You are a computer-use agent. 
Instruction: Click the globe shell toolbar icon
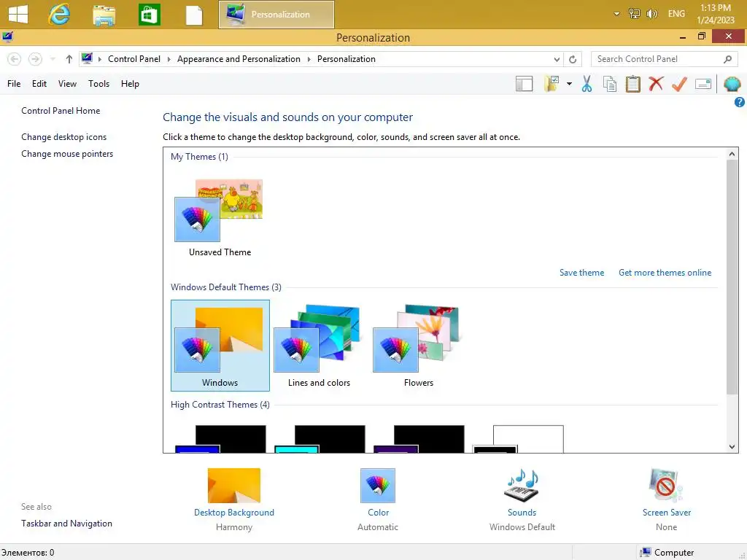coord(732,84)
